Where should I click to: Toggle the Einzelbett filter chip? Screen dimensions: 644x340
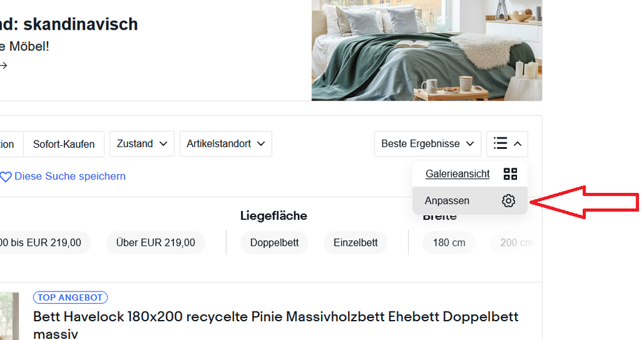[355, 243]
